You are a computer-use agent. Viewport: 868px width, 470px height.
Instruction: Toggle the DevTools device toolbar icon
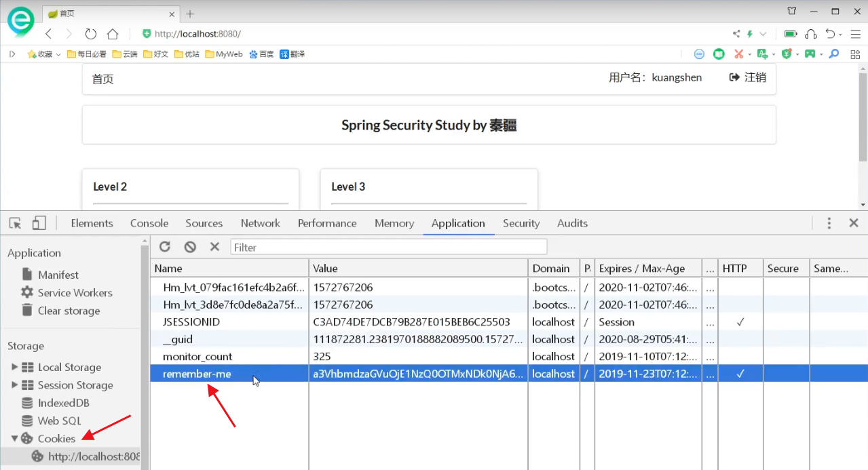point(39,223)
